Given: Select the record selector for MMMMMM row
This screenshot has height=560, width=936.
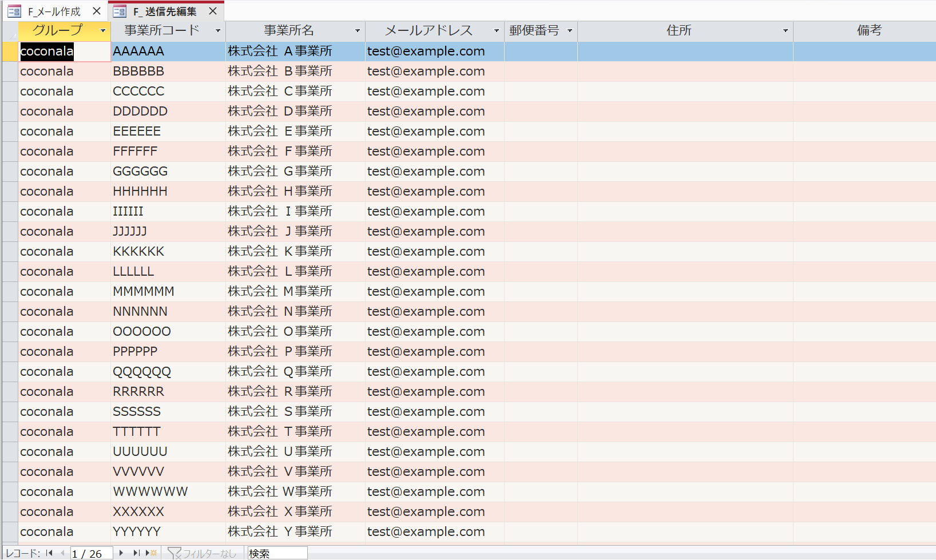Looking at the screenshot, I should [10, 292].
